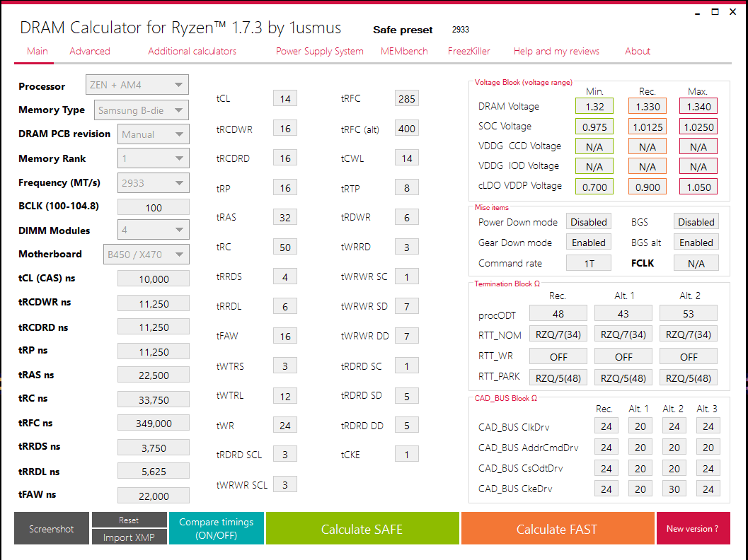Click the tRFC value box showing 285
The image size is (748, 560).
[407, 99]
